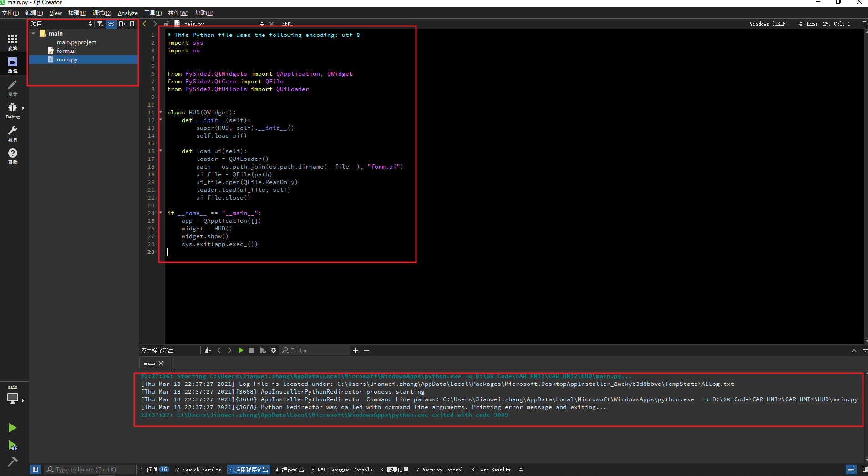Fold the __init__ method at line 12
This screenshot has width=868, height=476.
click(161, 120)
